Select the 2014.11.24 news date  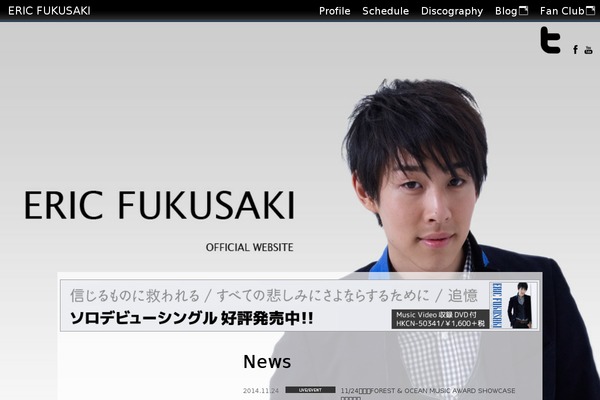pyautogui.click(x=261, y=391)
